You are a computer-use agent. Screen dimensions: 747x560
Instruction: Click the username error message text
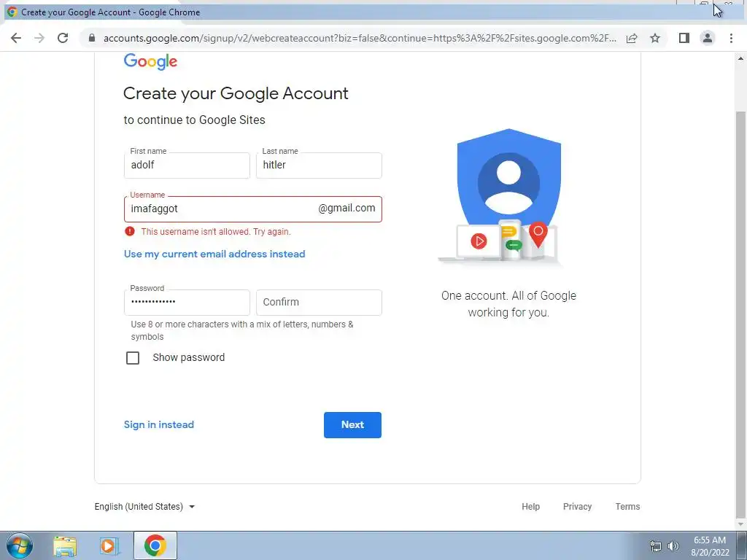point(216,231)
